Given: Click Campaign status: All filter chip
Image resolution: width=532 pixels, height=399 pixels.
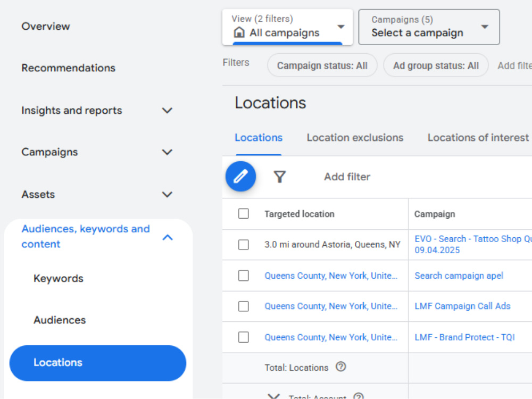Looking at the screenshot, I should [322, 65].
